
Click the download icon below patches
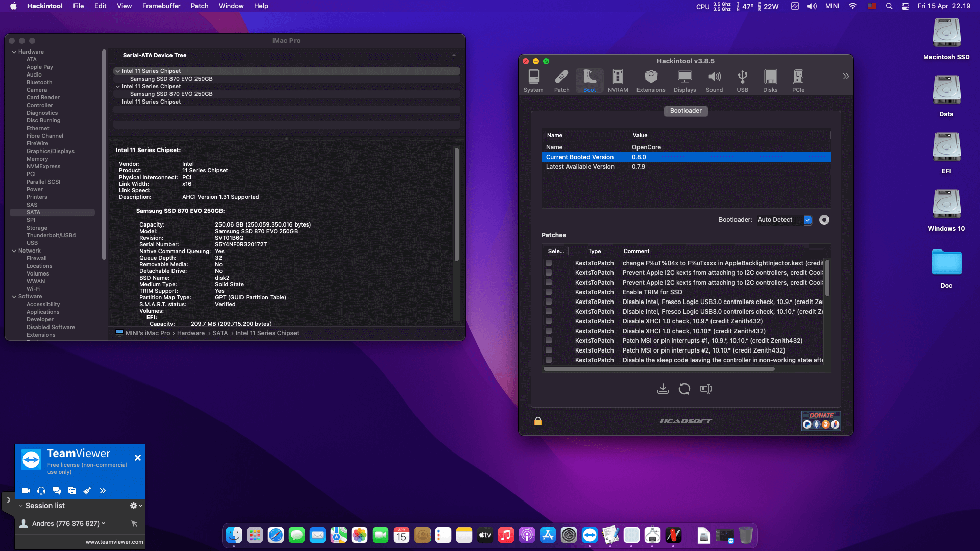(x=663, y=389)
